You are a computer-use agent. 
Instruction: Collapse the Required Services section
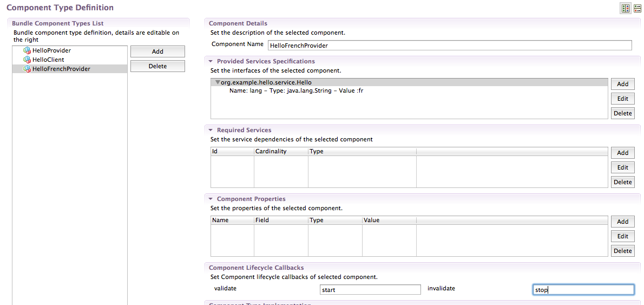click(211, 130)
